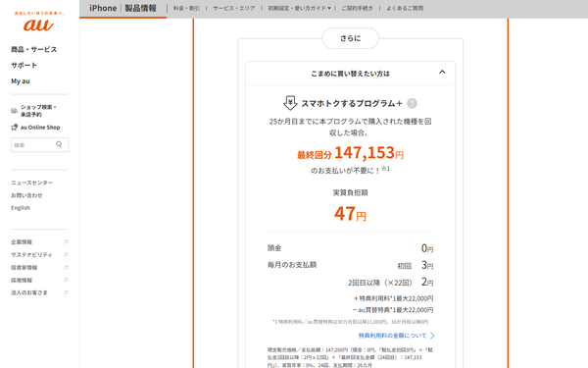
Task: Open サポート in sidebar
Action: coord(24,66)
